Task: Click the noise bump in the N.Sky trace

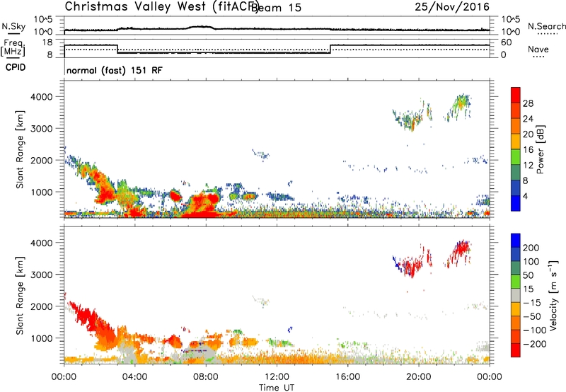Action: click(200, 27)
